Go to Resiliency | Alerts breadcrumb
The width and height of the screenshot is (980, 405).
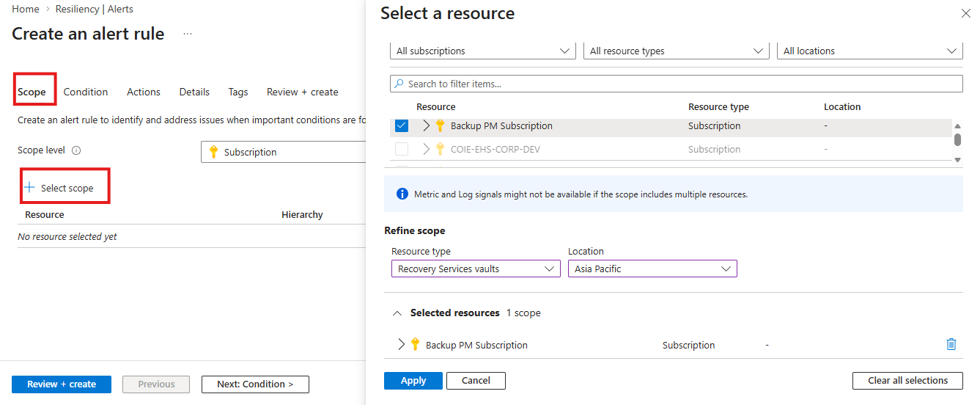pos(95,10)
